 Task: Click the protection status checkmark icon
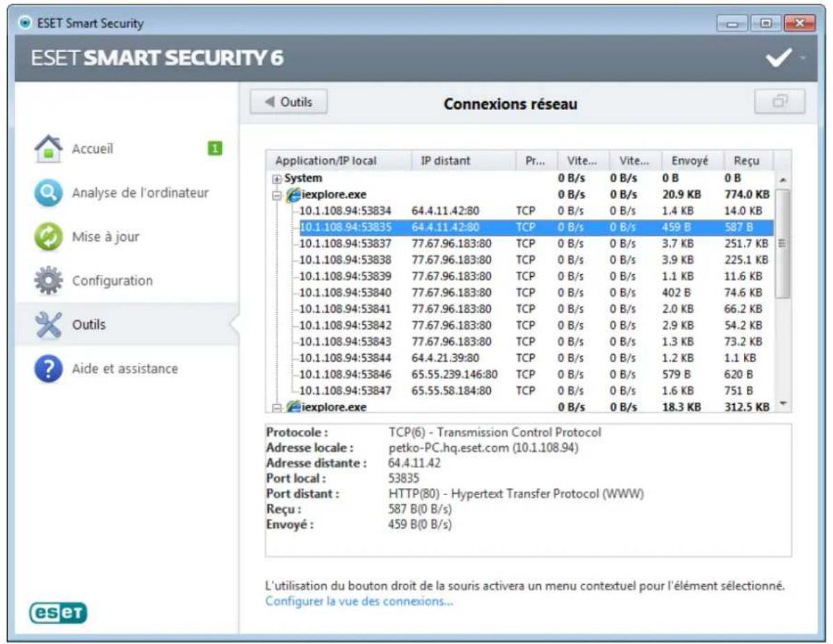(x=778, y=58)
